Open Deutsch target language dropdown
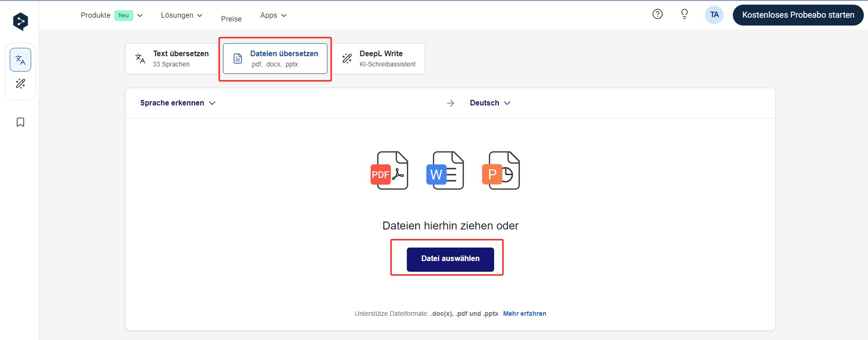 pos(490,103)
